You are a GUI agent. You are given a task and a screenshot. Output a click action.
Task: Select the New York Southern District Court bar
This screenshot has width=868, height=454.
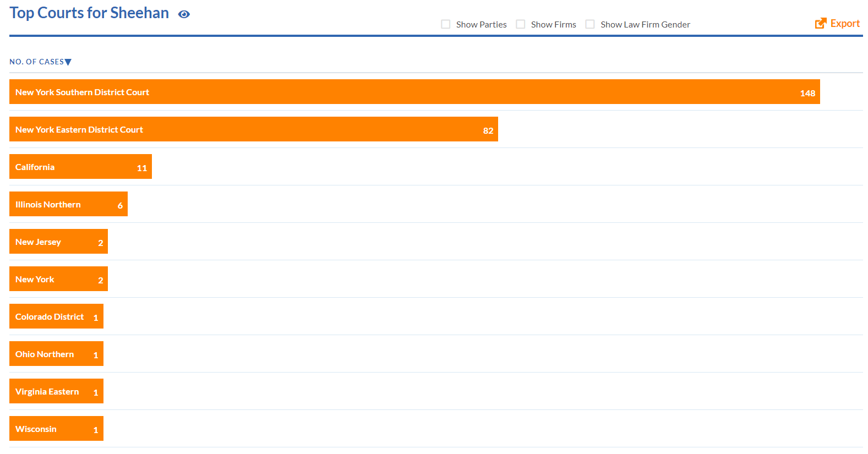(x=414, y=92)
